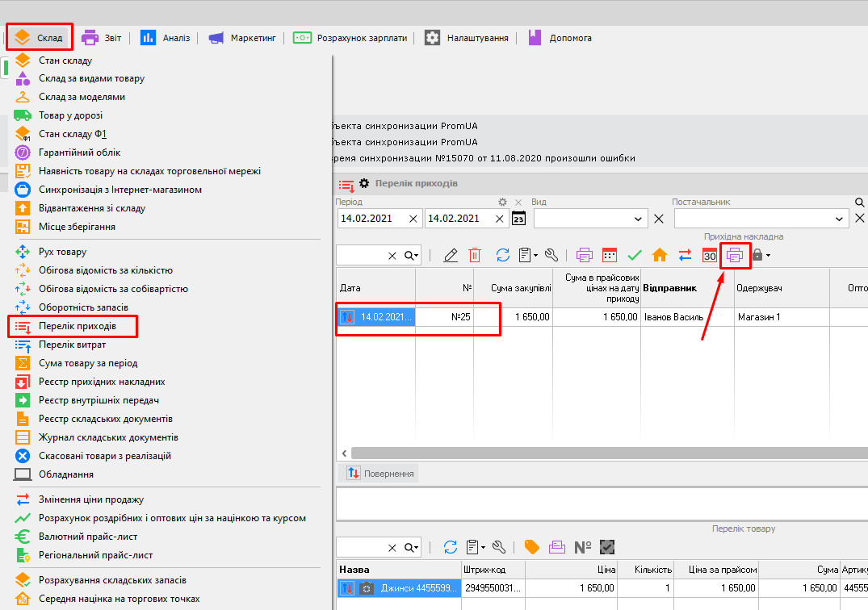The height and width of the screenshot is (610, 868).
Task: Click the № icon in goods list toolbar
Action: [x=582, y=547]
